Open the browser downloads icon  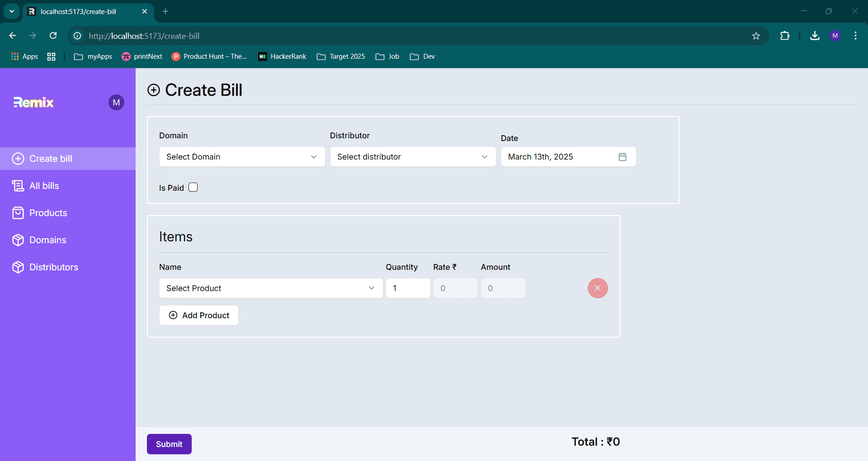(x=815, y=36)
